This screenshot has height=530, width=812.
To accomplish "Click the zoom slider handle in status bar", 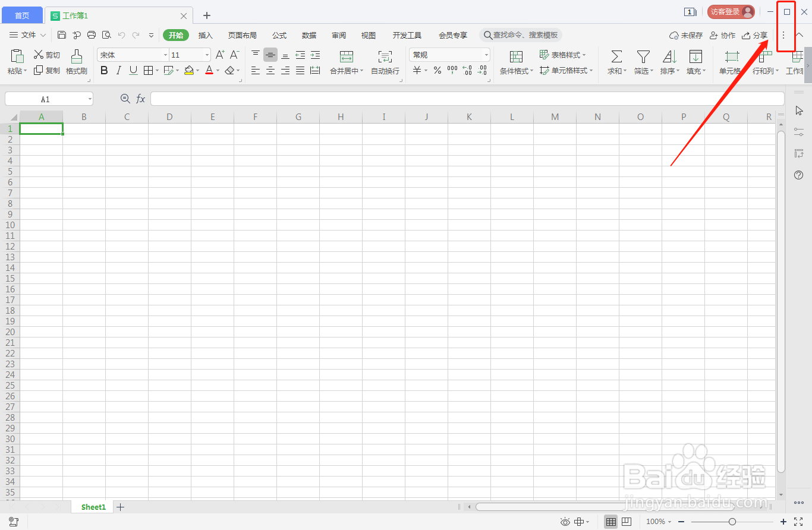I will coord(732,522).
